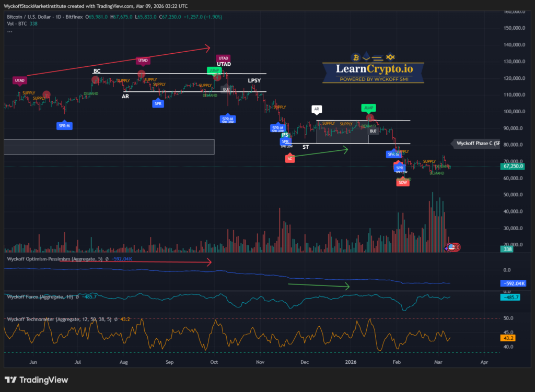535x392 pixels.
Task: Open Wyckoff Optimism-Pessimism indicator title
Action: 54,259
